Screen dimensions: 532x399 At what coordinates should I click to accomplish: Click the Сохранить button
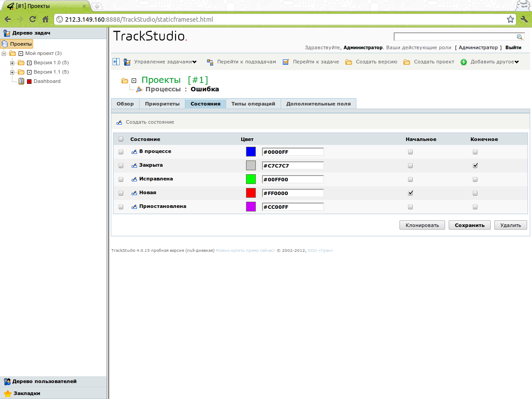coord(469,225)
